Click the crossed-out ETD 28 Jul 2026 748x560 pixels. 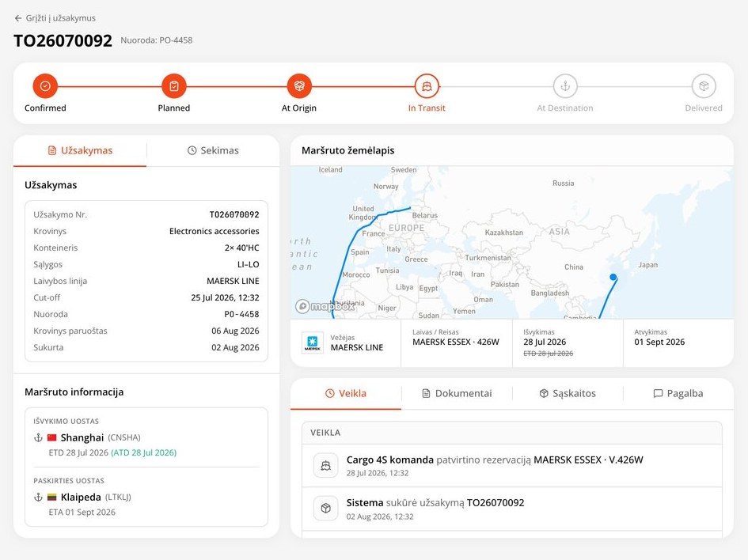pos(548,354)
